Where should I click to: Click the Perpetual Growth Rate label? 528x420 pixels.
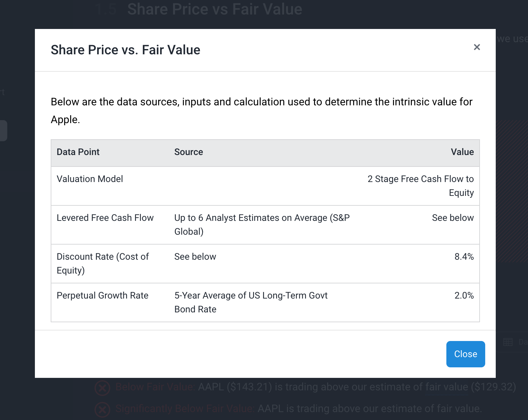[102, 296]
